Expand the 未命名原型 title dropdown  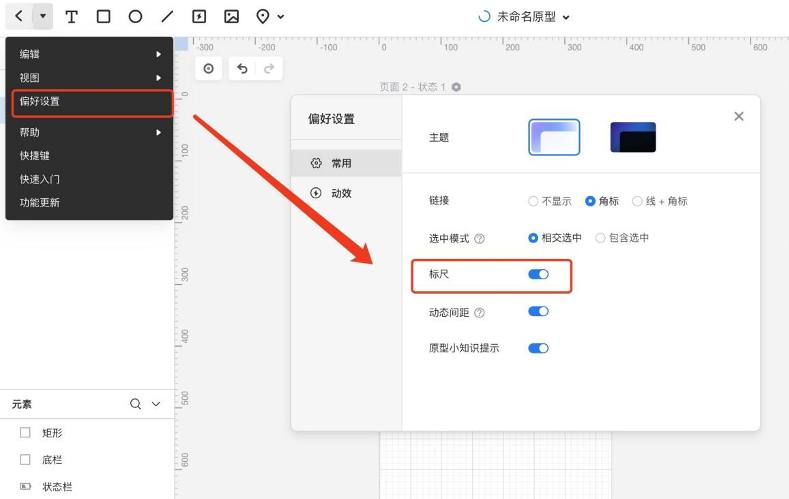[566, 17]
